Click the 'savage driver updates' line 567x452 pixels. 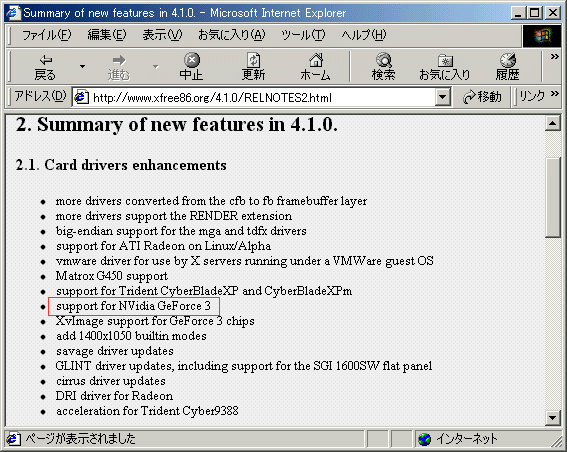point(115,351)
